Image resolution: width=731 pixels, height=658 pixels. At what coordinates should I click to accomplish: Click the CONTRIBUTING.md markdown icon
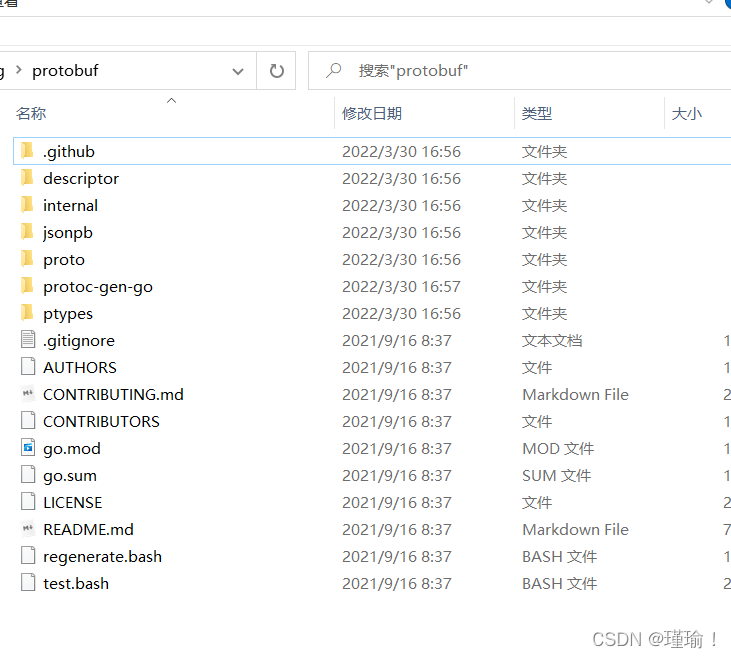tap(28, 394)
